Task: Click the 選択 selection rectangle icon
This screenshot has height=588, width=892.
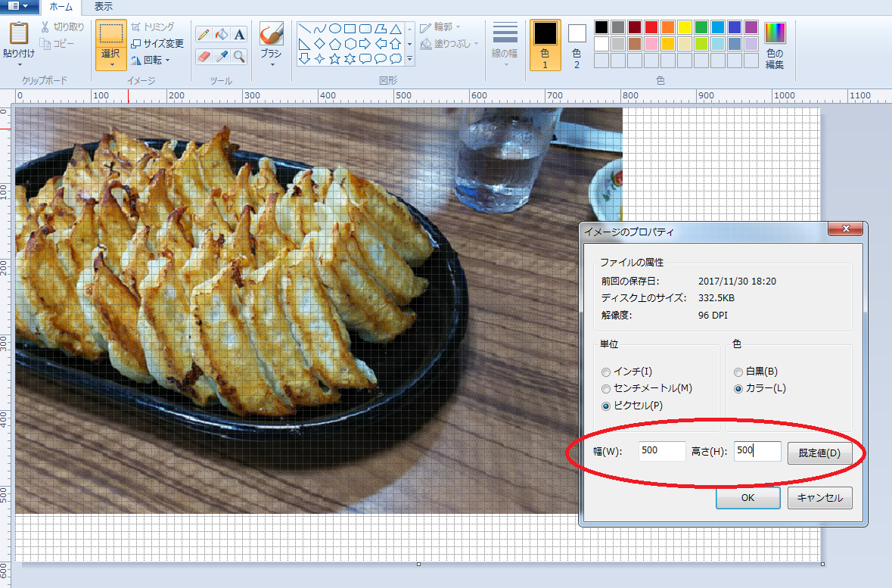Action: coord(111,33)
